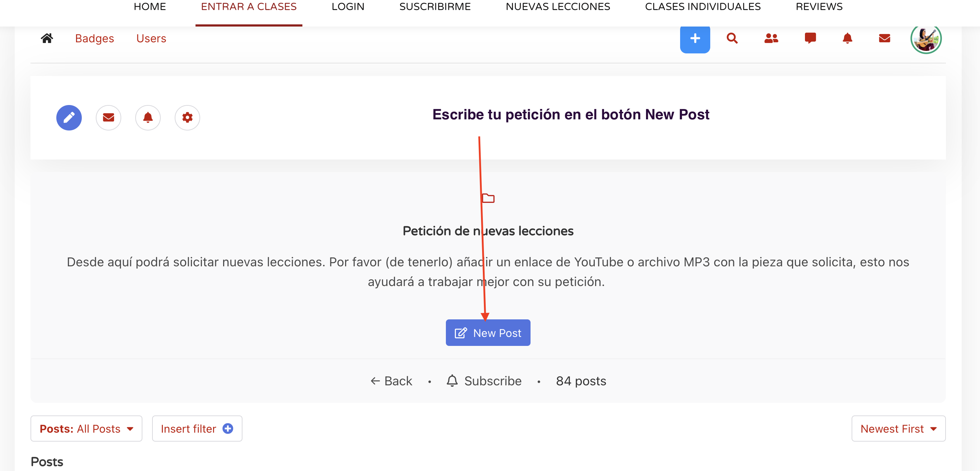
Task: Click the New Post button
Action: pos(488,333)
